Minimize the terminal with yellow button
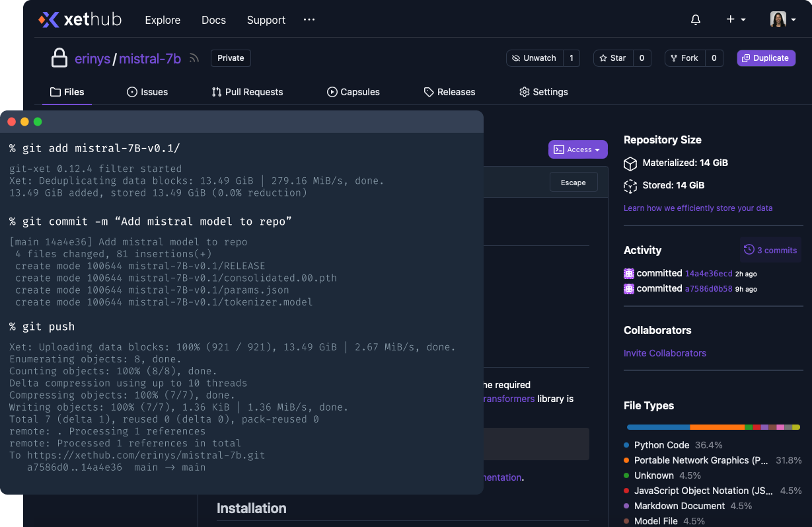This screenshot has height=527, width=812. (25, 122)
